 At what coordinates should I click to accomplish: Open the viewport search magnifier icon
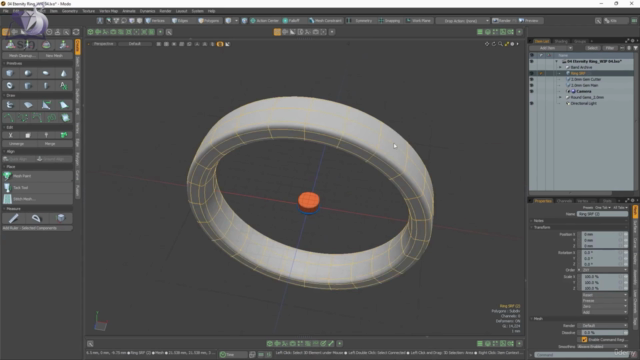point(169,32)
